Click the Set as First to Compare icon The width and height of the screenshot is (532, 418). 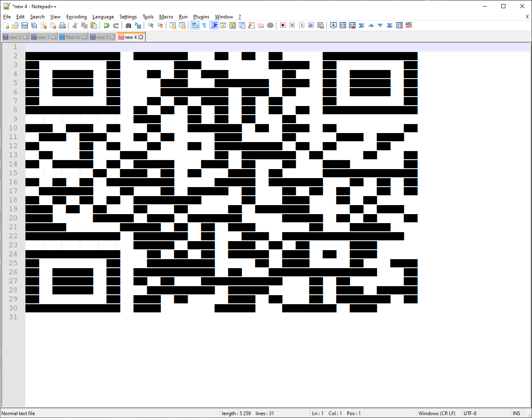coord(333,25)
